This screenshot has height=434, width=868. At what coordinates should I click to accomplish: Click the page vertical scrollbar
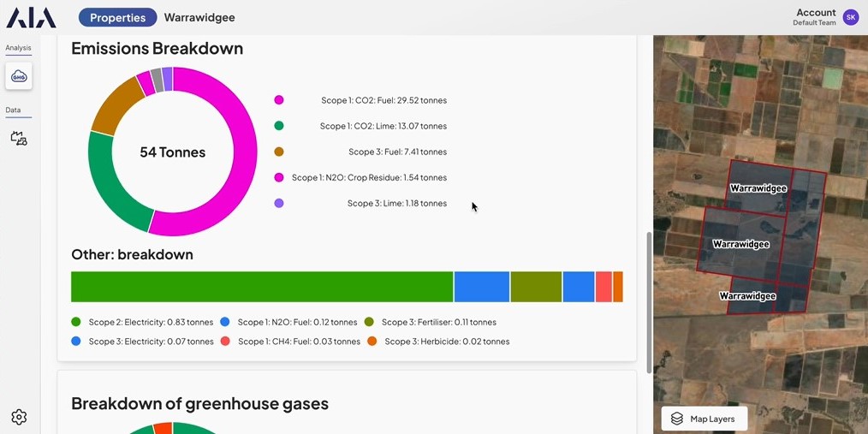650,302
